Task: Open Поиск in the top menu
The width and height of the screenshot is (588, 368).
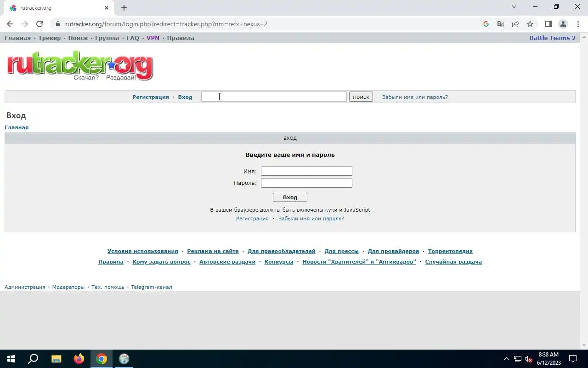Action: coord(78,38)
